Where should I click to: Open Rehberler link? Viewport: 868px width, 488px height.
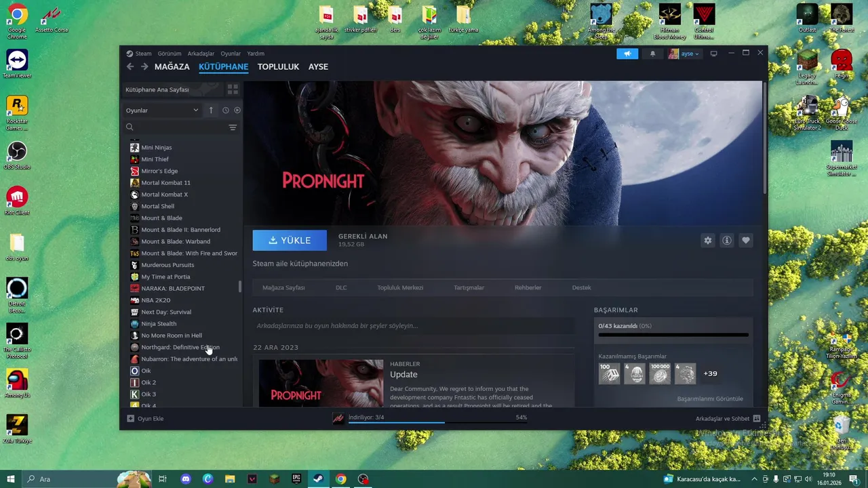coord(528,287)
